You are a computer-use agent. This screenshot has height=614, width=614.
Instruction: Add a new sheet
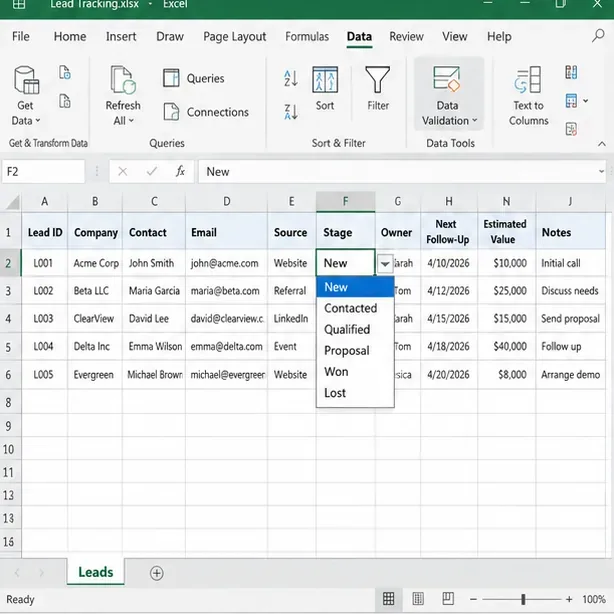coord(157,573)
